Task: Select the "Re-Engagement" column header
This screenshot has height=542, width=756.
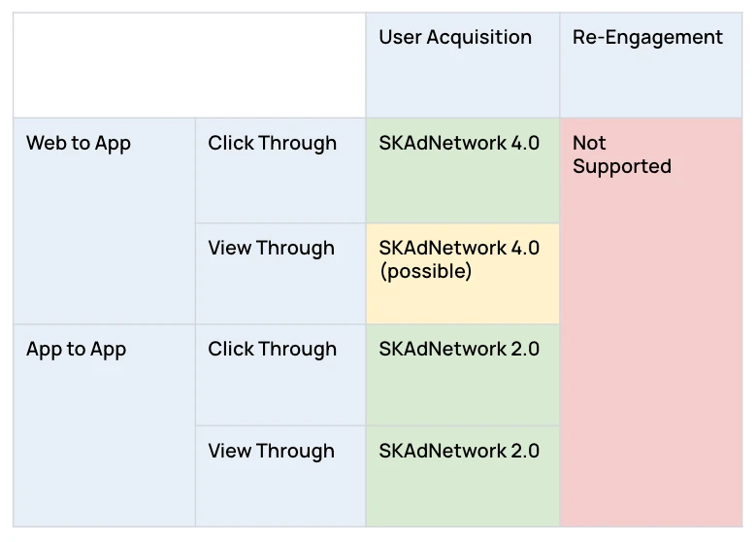Action: [x=647, y=38]
